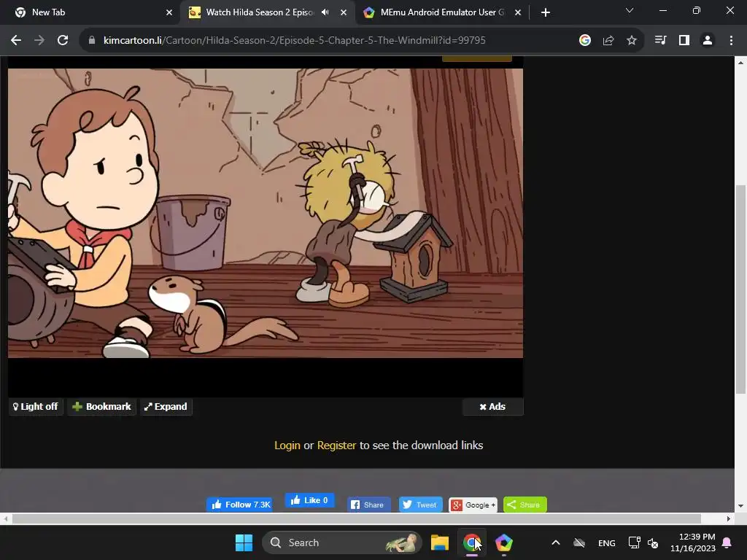This screenshot has width=747, height=560.
Task: Share this page via share icon
Action: tap(608, 41)
